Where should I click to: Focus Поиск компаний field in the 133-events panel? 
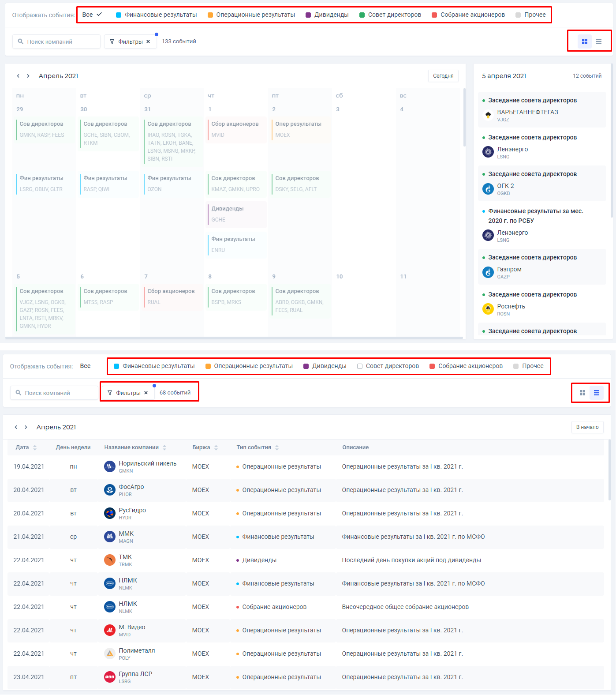click(56, 41)
